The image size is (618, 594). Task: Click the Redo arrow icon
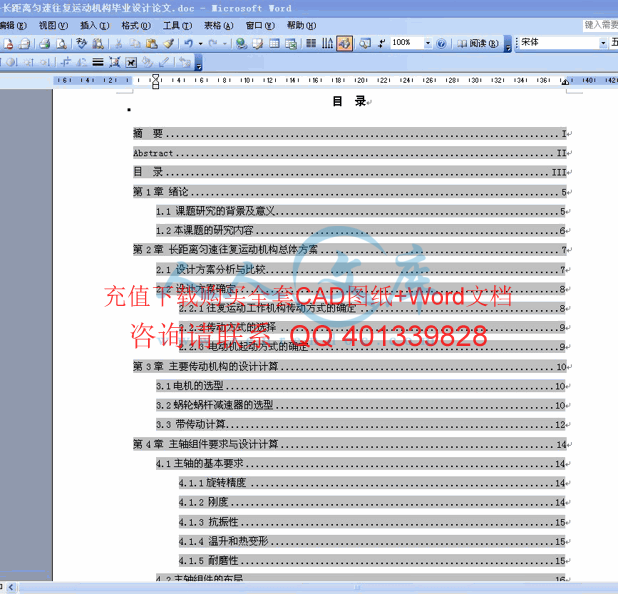point(213,43)
